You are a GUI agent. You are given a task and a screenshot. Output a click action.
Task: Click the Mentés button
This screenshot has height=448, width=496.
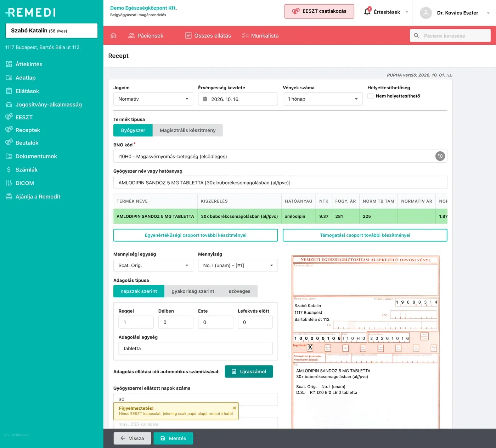pos(173,438)
